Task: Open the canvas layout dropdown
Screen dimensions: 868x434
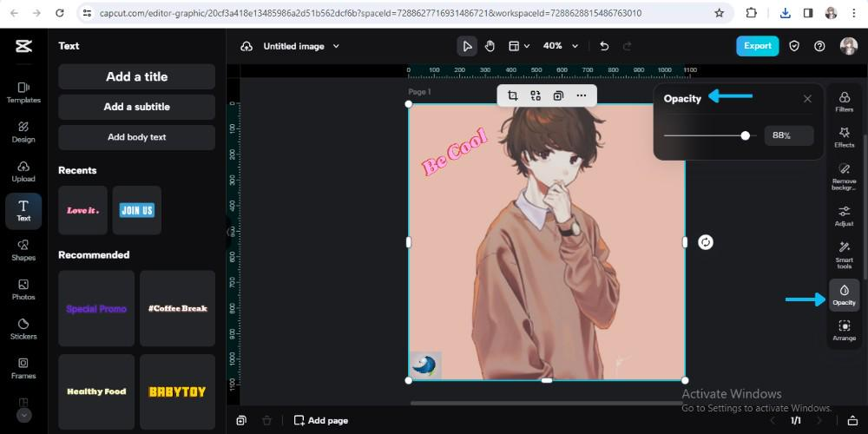Action: pos(519,47)
